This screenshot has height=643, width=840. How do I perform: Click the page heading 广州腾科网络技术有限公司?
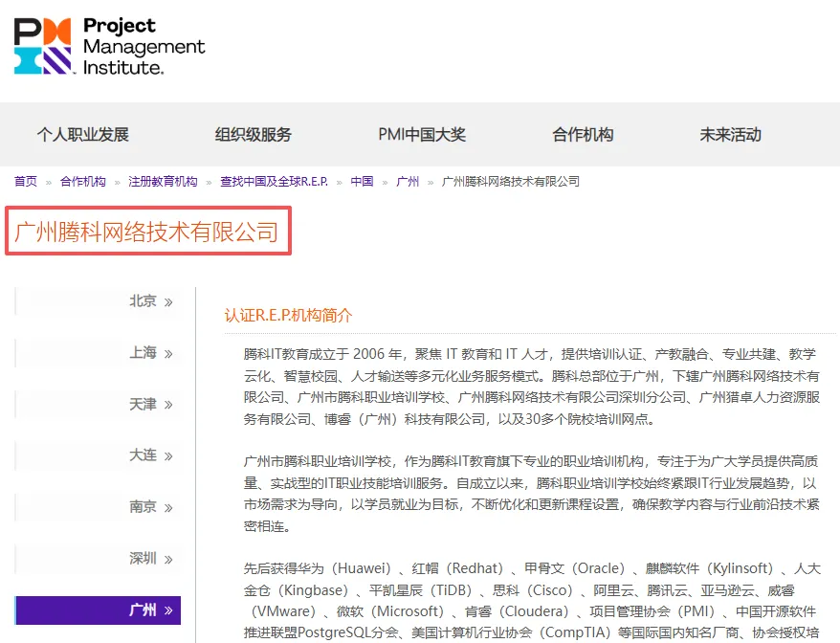pos(146,232)
